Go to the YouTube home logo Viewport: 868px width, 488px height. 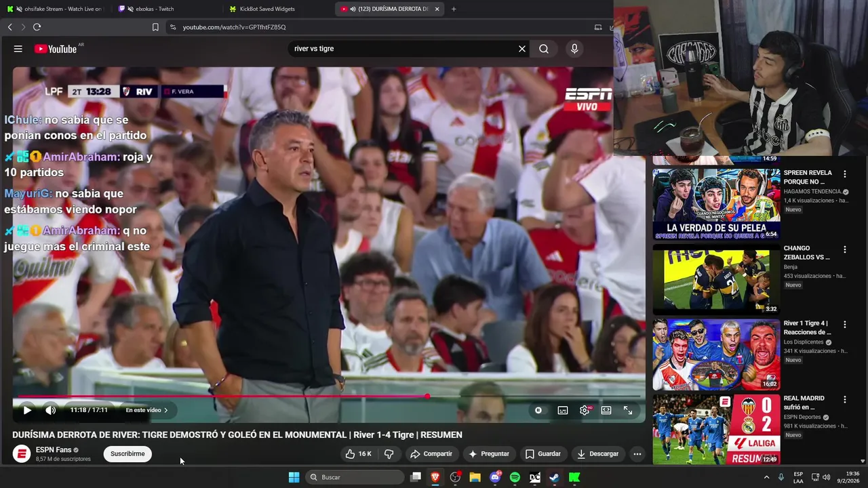click(56, 49)
